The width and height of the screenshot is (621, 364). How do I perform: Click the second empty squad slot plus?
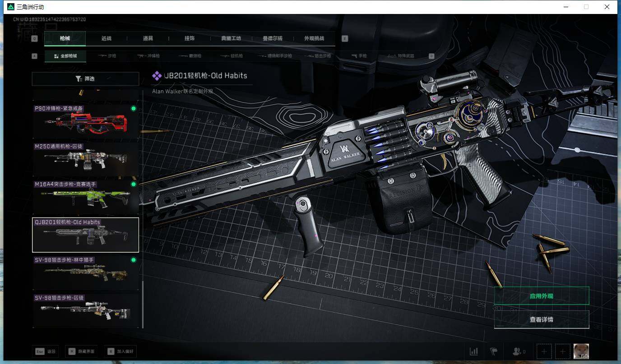coord(562,351)
